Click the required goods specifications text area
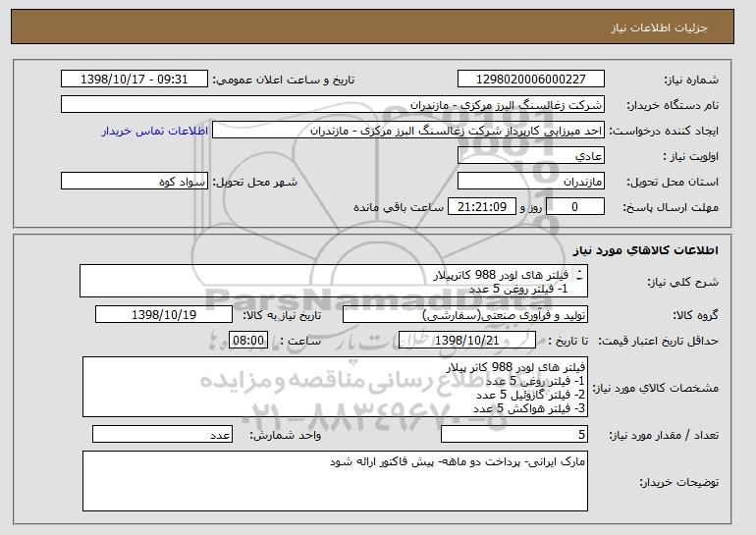 [x=335, y=387]
